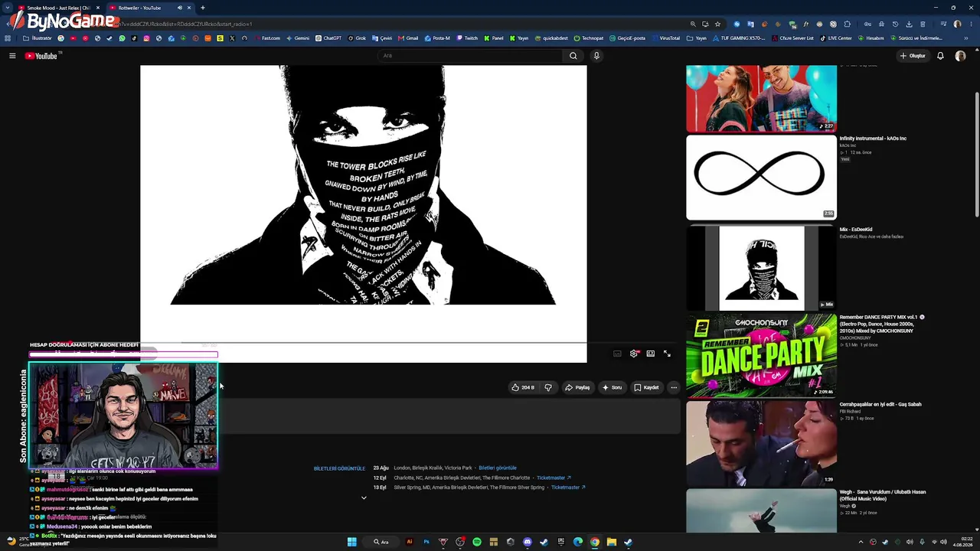Open the ChatGPT bookmark
This screenshot has width=980, height=551.
[328, 38]
